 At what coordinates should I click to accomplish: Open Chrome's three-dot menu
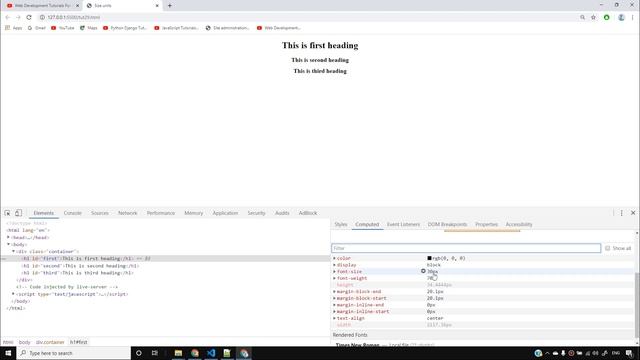[633, 18]
